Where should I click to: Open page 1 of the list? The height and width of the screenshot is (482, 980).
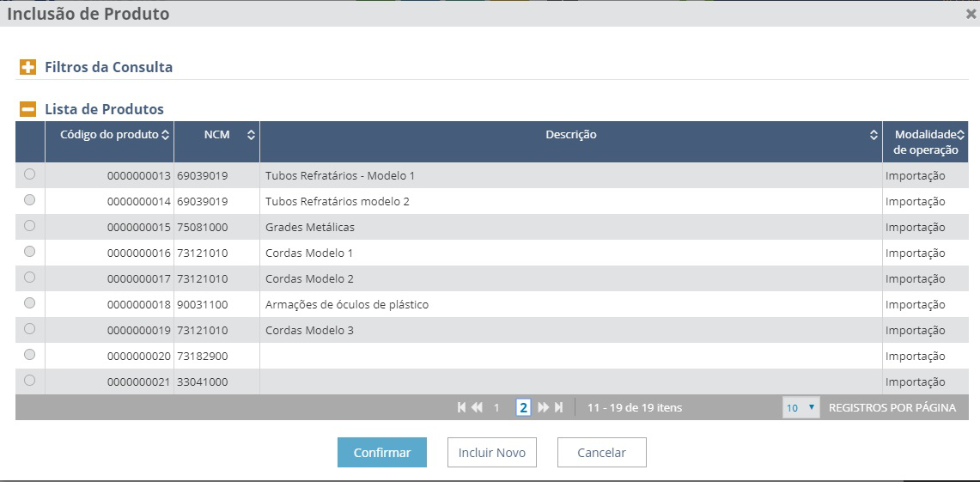[x=497, y=408]
